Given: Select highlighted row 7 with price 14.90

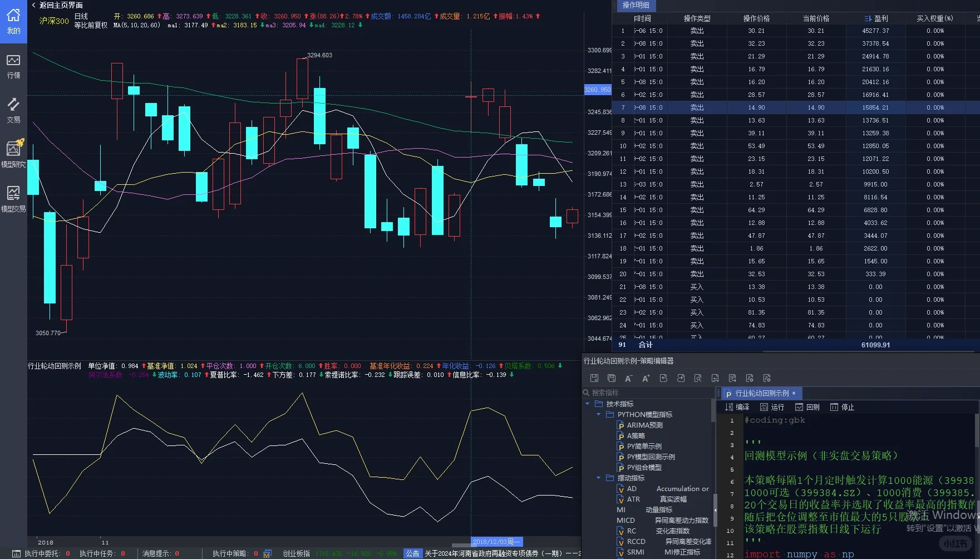Looking at the screenshot, I should coord(796,107).
